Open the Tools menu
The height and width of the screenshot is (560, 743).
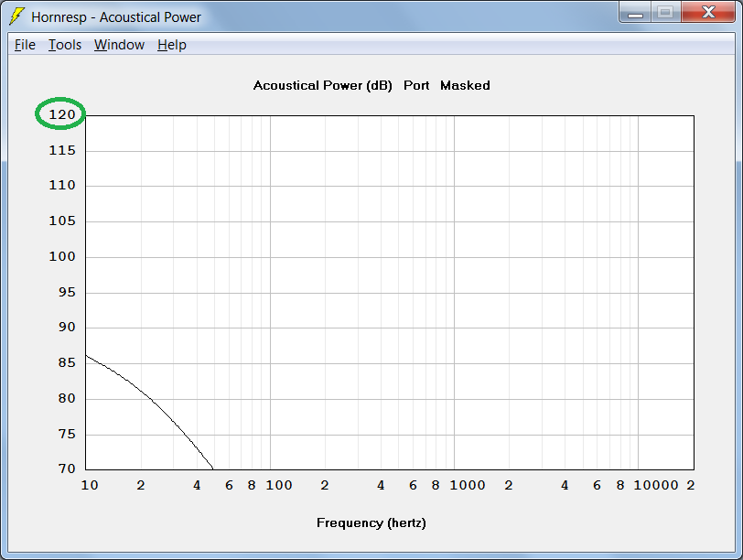65,45
